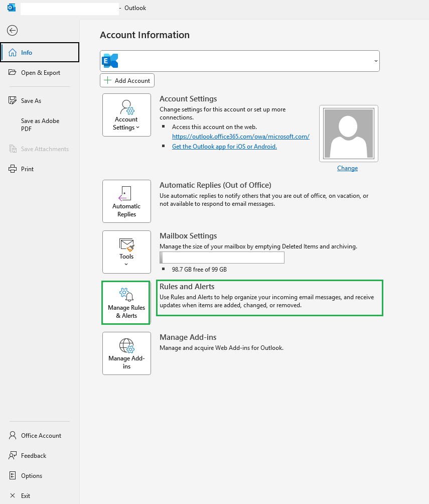Viewport: 429px width, 504px height.
Task: Expand Account Settings dropdown chevron
Action: 138,128
